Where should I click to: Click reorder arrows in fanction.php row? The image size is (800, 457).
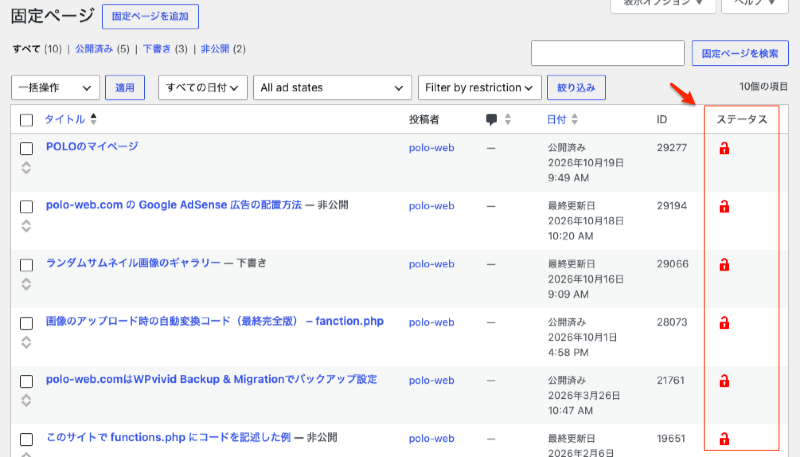[x=26, y=342]
